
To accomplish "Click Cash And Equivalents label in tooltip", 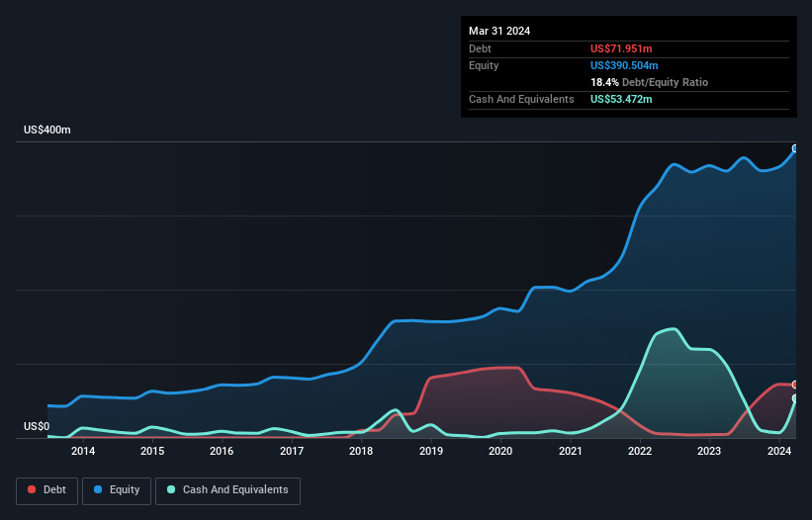I will click(521, 99).
